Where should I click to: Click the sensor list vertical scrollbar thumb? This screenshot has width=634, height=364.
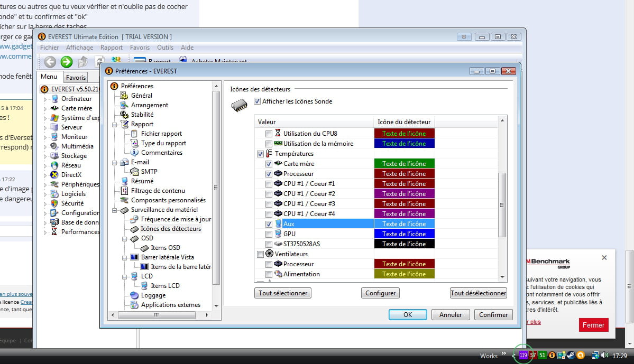tap(502, 205)
